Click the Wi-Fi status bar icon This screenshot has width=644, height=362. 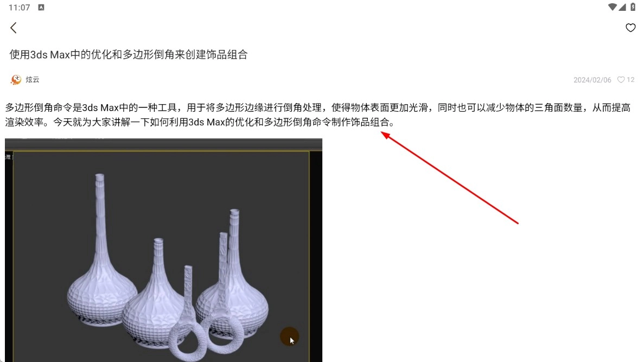612,7
